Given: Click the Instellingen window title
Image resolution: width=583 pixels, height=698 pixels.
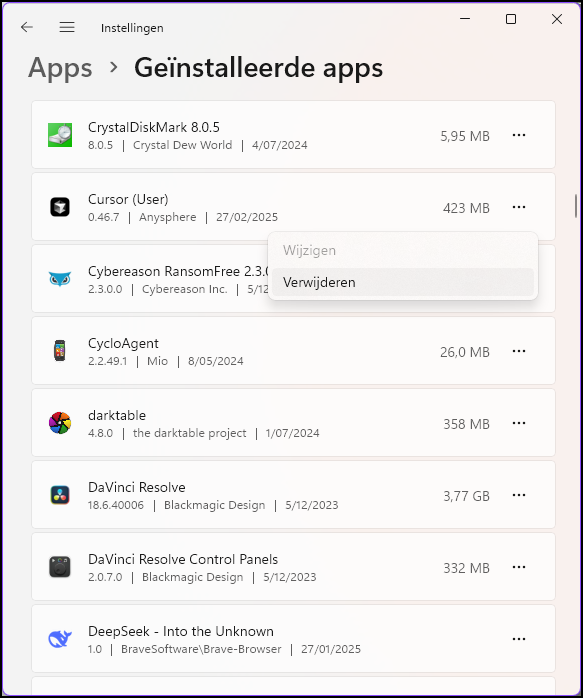Looking at the screenshot, I should (132, 28).
